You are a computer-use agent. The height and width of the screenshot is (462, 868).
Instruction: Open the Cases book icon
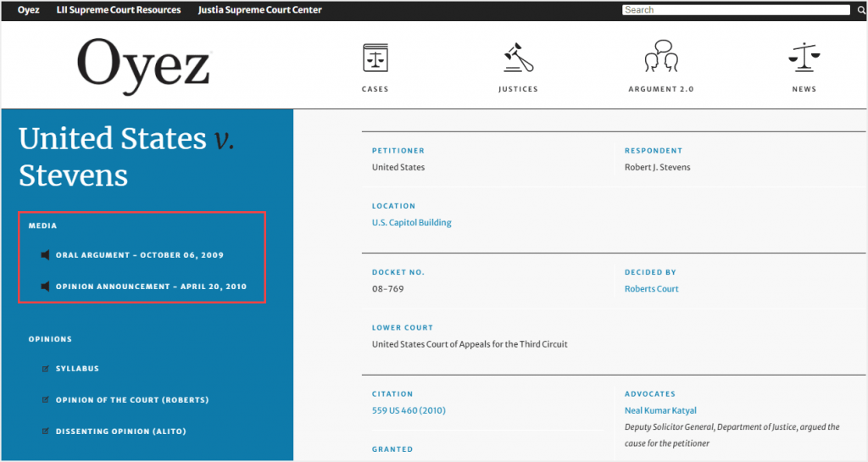tap(376, 58)
